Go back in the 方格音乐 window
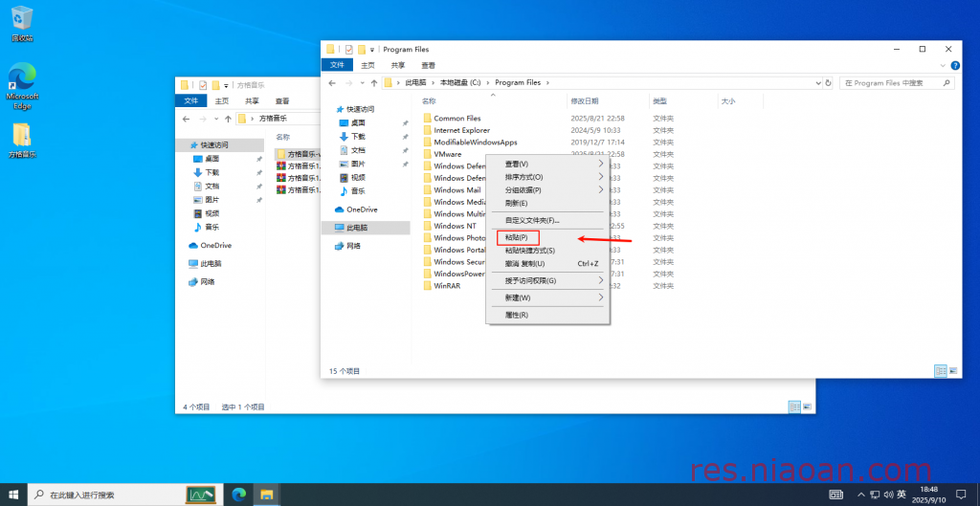The width and height of the screenshot is (980, 506). [187, 118]
